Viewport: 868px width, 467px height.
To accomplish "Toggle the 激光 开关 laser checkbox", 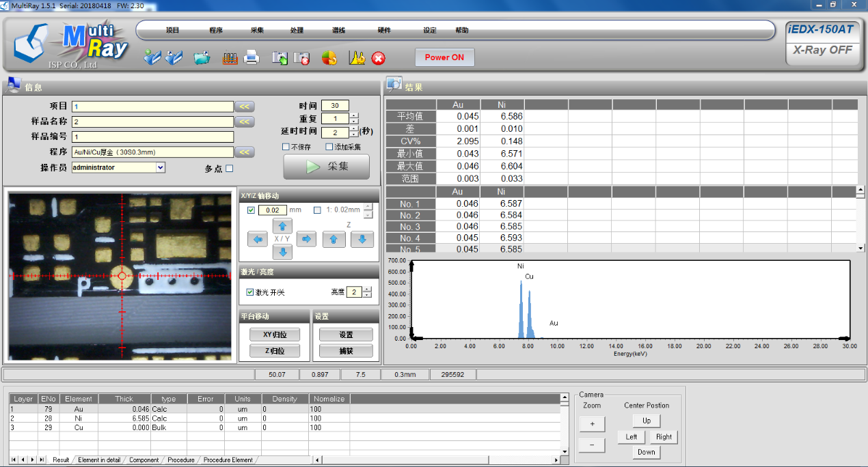I will pos(250,292).
